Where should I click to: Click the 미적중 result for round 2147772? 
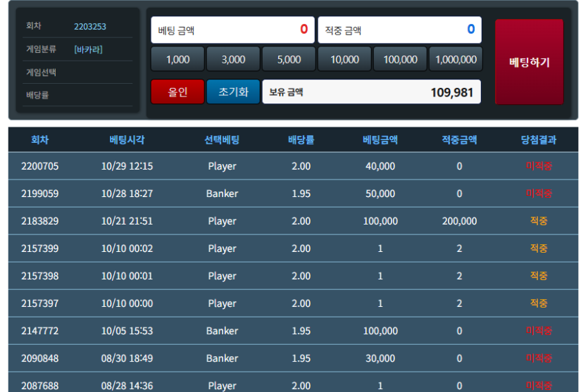[539, 331]
